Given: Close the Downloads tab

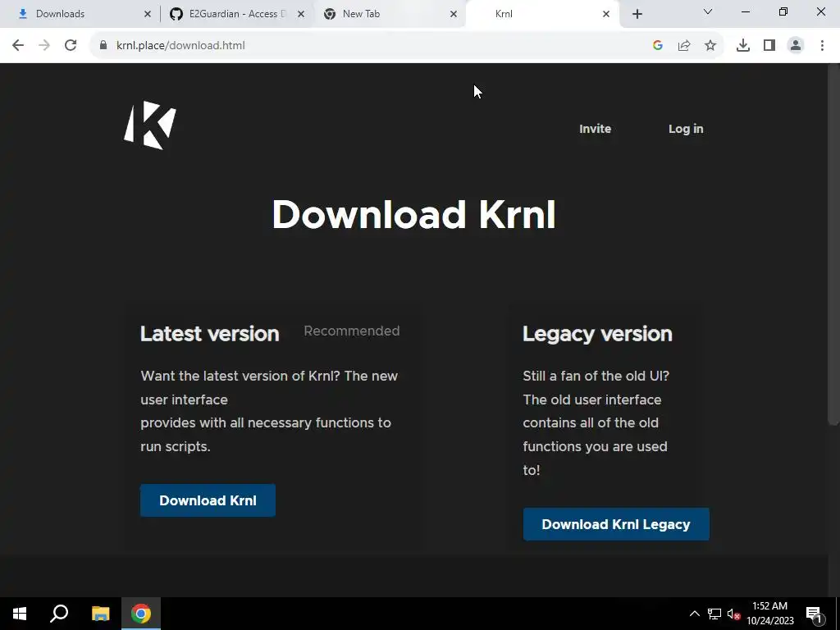Looking at the screenshot, I should pyautogui.click(x=148, y=14).
